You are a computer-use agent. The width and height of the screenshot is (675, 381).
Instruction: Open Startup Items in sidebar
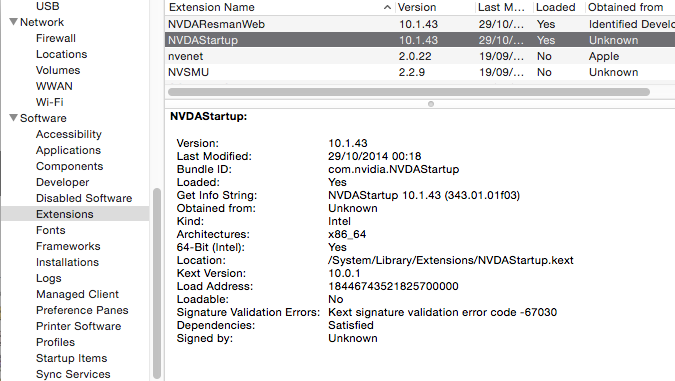click(71, 358)
